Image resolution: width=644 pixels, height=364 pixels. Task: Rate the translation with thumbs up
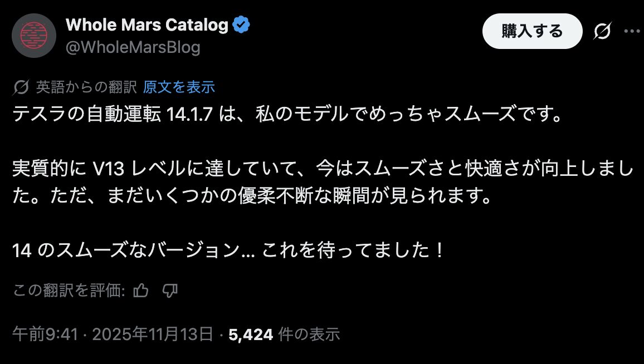(142, 291)
